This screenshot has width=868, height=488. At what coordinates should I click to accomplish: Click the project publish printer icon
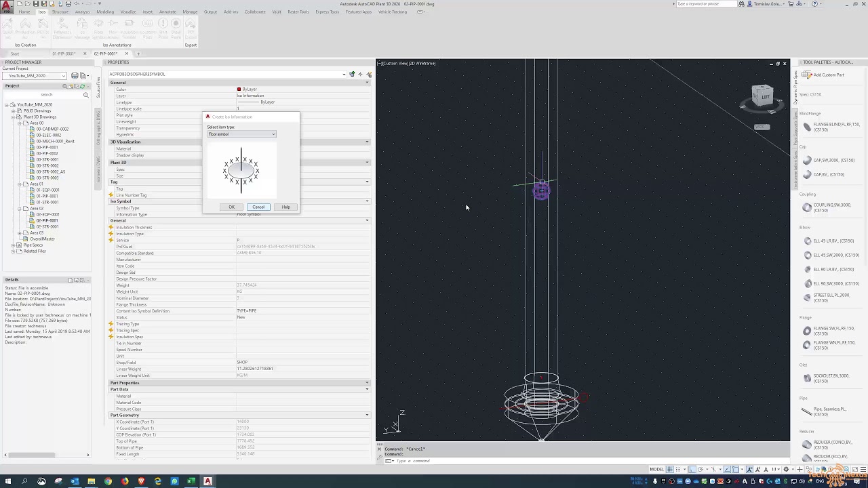75,75
